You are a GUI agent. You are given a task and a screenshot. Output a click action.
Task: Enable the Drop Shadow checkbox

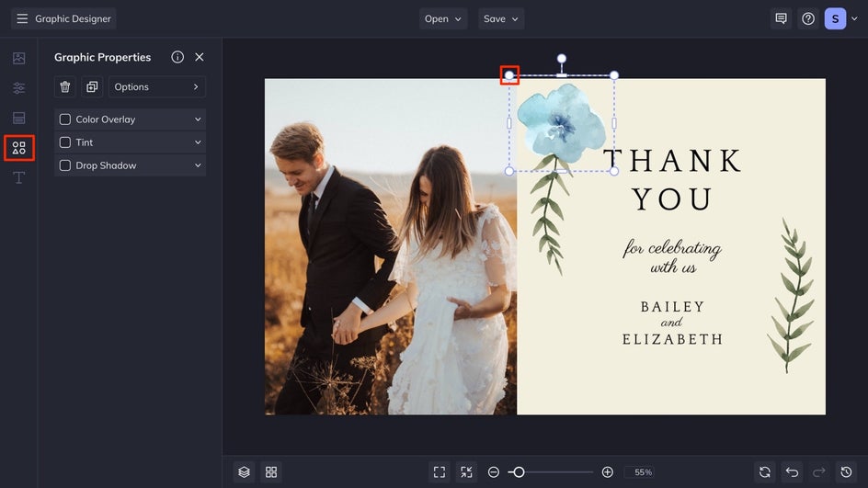coord(64,165)
